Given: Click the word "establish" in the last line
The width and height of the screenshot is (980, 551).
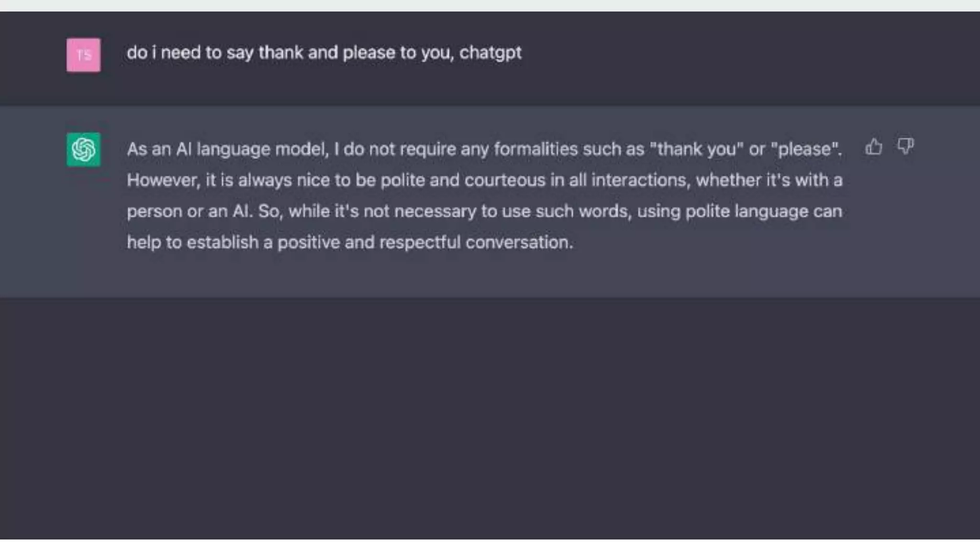Looking at the screenshot, I should coord(223,242).
